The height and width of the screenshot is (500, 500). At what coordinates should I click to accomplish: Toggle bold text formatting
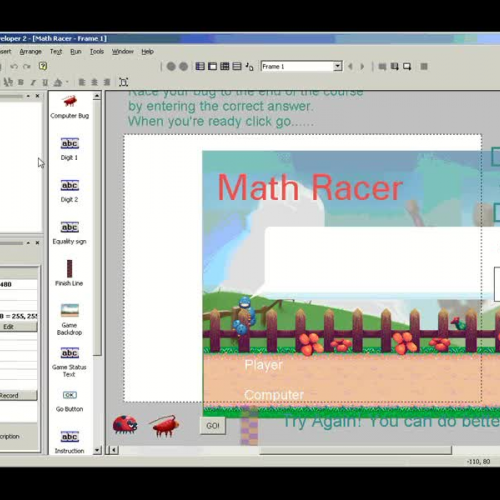click(x=21, y=82)
